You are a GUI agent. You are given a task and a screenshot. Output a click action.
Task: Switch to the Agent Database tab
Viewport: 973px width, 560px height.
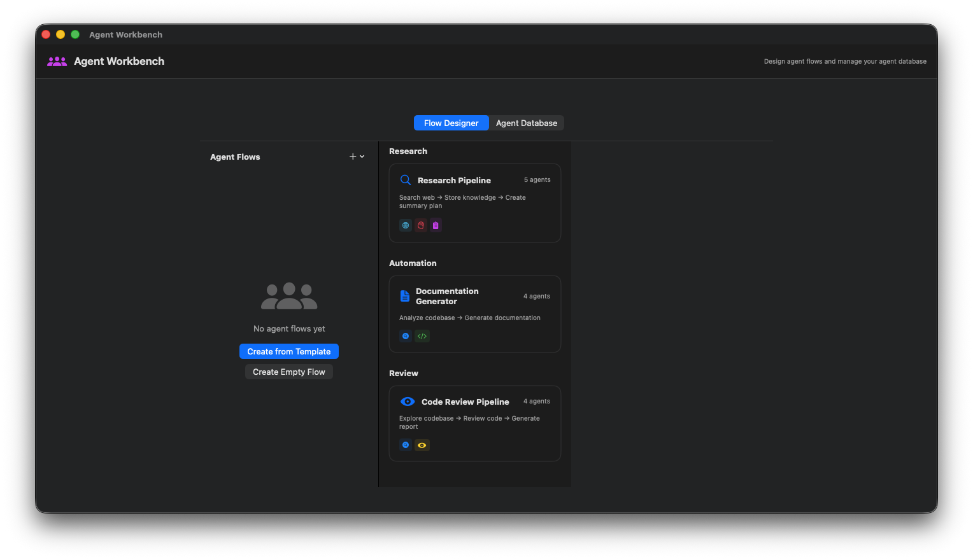526,123
